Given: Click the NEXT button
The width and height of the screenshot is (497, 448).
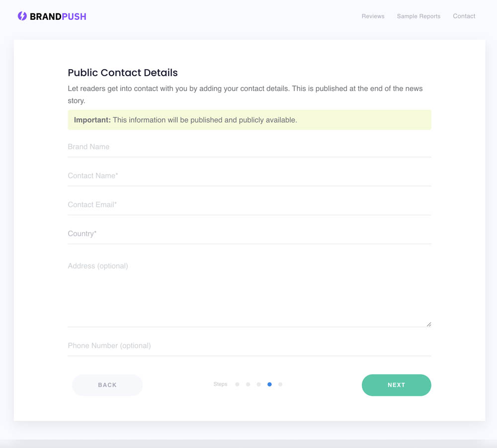Looking at the screenshot, I should [x=396, y=385].
